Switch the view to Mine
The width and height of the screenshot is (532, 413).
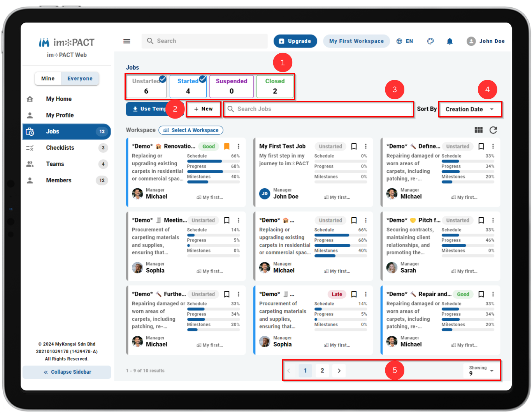pos(48,79)
